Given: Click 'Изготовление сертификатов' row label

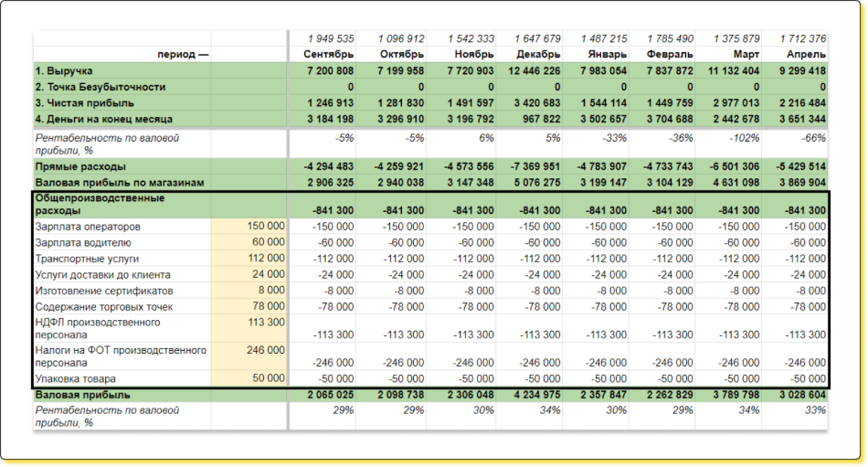Looking at the screenshot, I should click(104, 291).
